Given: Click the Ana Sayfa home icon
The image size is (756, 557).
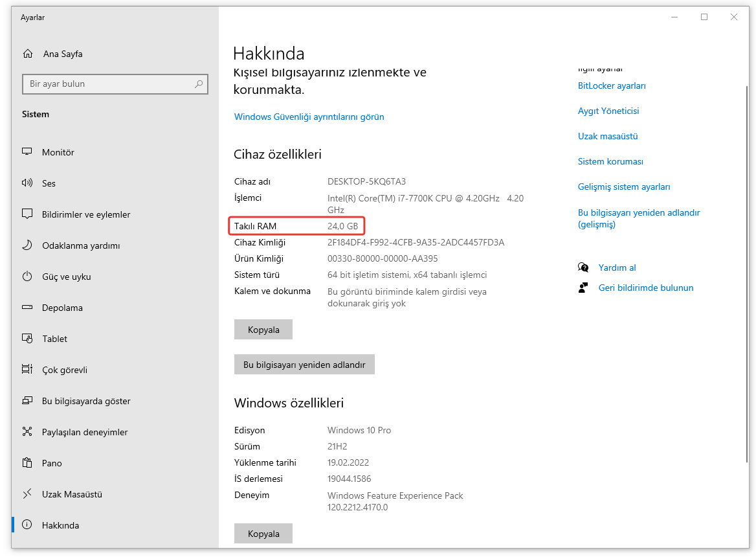Looking at the screenshot, I should [27, 54].
